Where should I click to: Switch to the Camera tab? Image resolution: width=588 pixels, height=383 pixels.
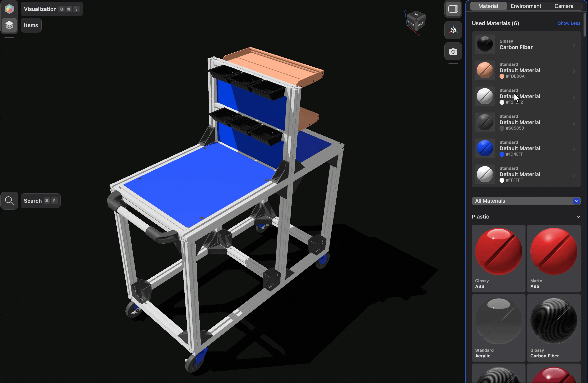point(563,6)
